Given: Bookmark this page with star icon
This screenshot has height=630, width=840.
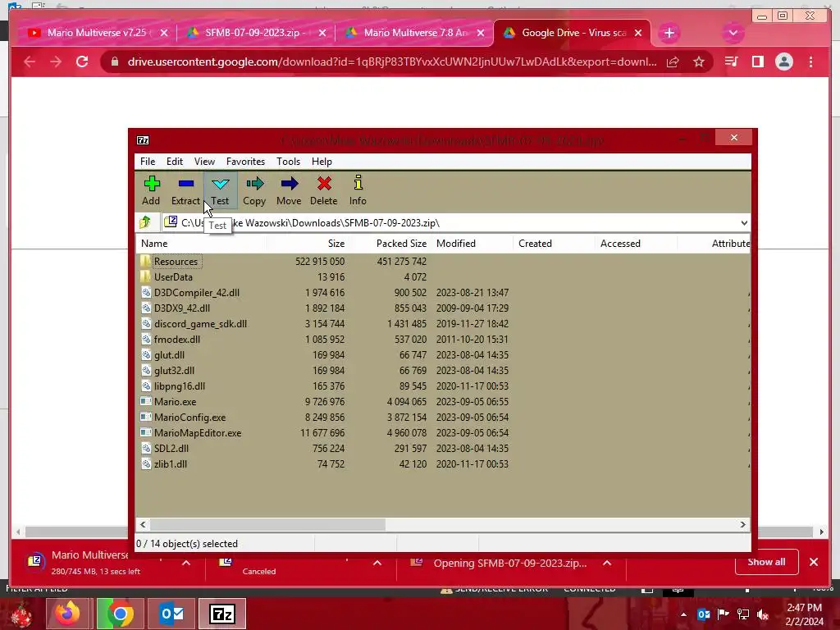Looking at the screenshot, I should click(x=699, y=62).
